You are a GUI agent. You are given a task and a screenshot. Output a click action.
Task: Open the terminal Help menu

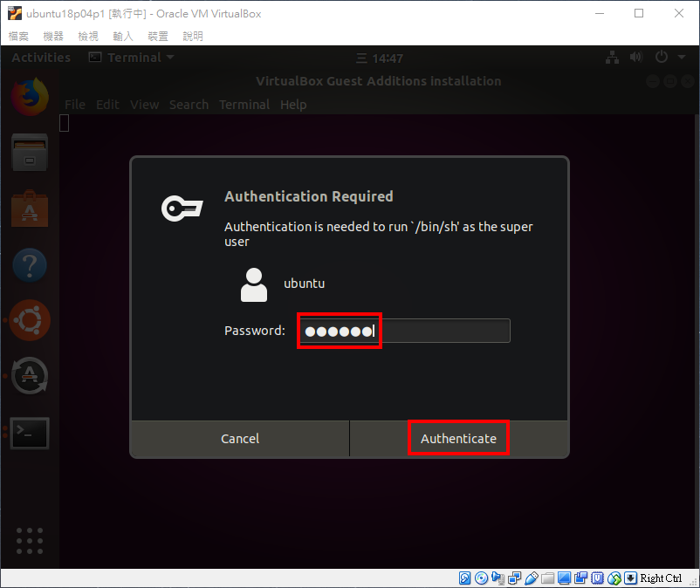click(x=293, y=105)
